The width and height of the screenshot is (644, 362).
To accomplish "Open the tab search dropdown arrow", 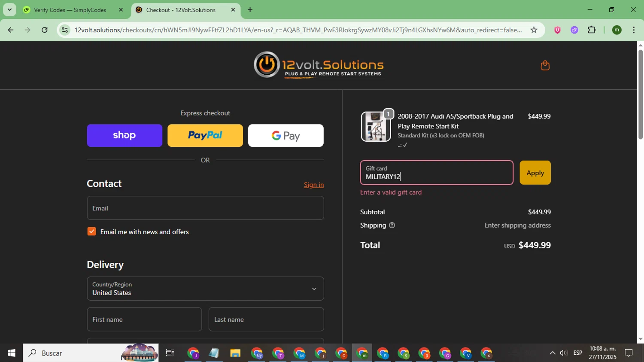I will [9, 10].
